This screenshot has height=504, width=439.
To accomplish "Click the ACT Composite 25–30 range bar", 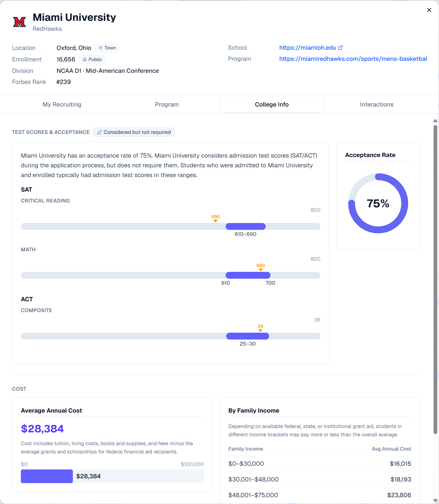I will tap(248, 336).
